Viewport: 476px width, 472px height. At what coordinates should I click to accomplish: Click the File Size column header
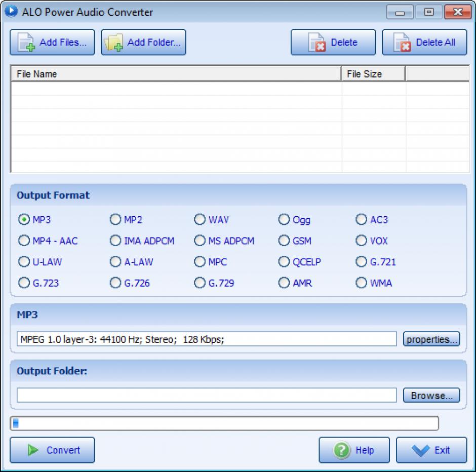[373, 74]
